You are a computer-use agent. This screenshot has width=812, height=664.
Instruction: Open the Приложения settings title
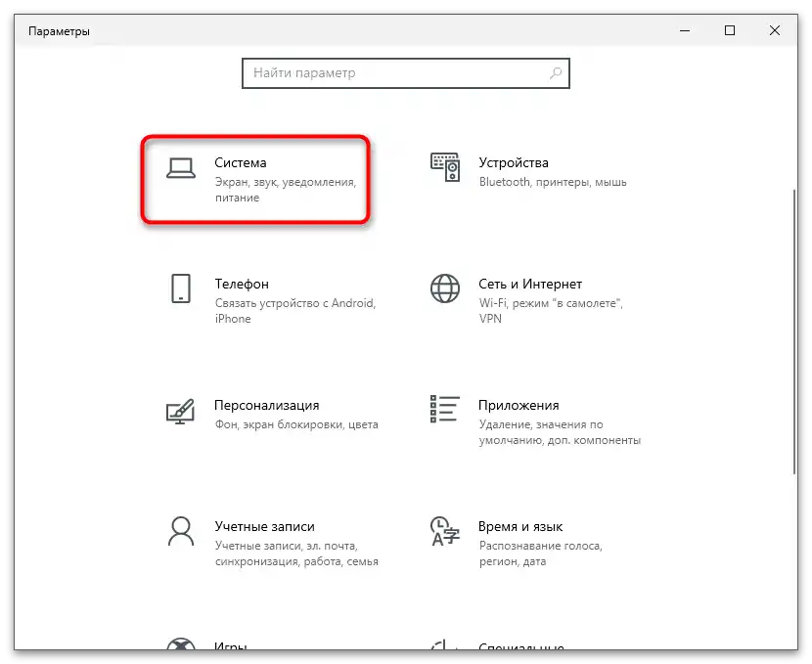pos(519,405)
